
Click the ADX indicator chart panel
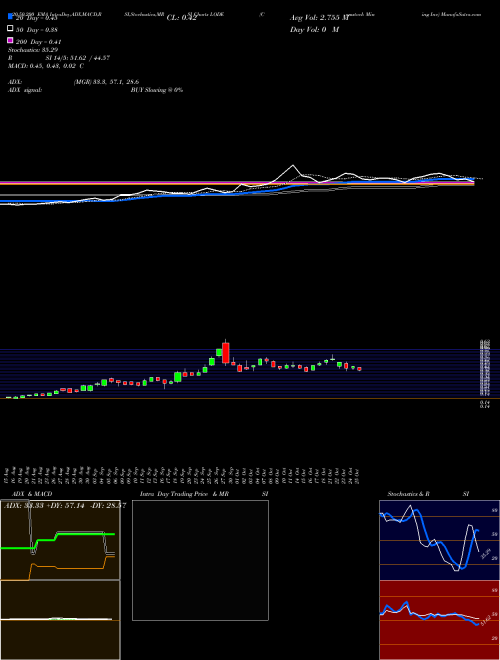[60, 540]
